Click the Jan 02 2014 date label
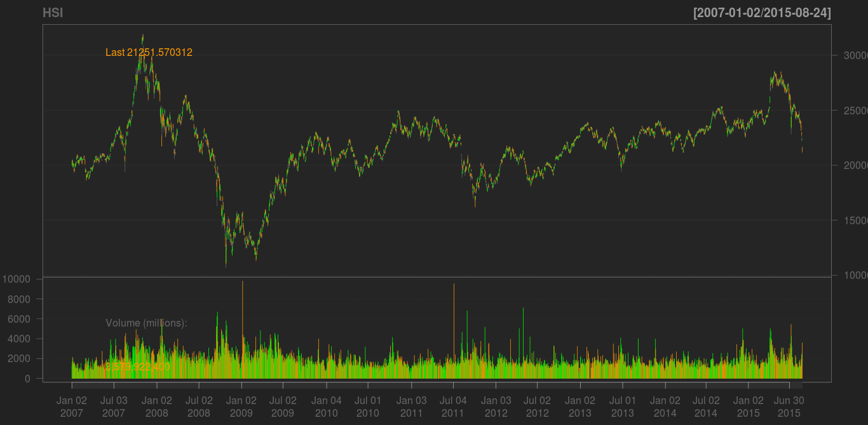The image size is (868, 425). coord(665,407)
